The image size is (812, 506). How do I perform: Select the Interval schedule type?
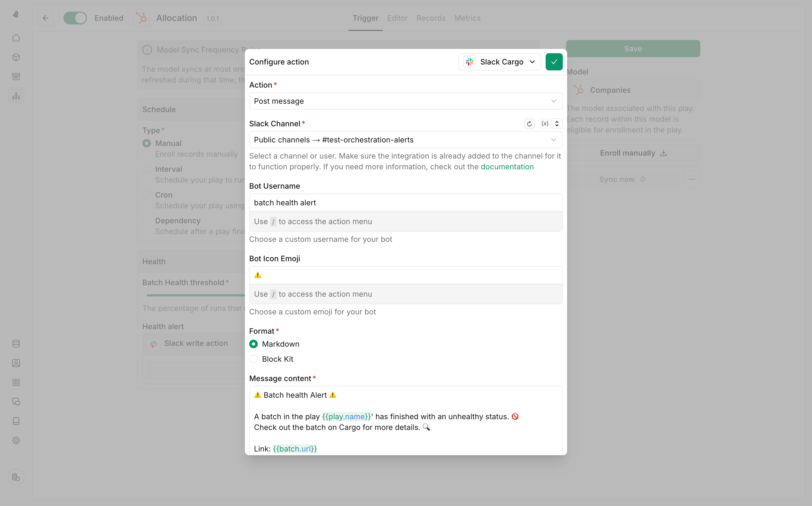tap(147, 169)
